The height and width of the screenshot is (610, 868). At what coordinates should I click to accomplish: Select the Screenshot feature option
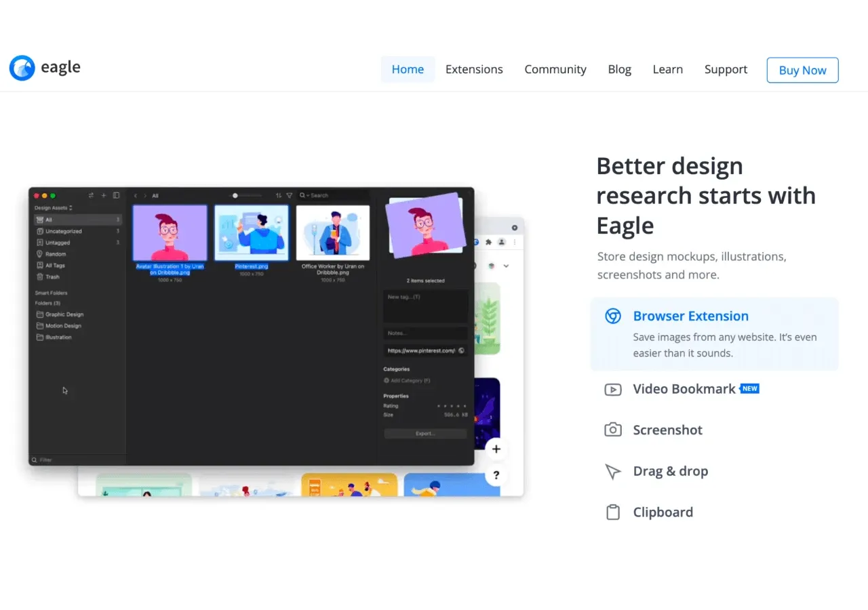(x=668, y=430)
